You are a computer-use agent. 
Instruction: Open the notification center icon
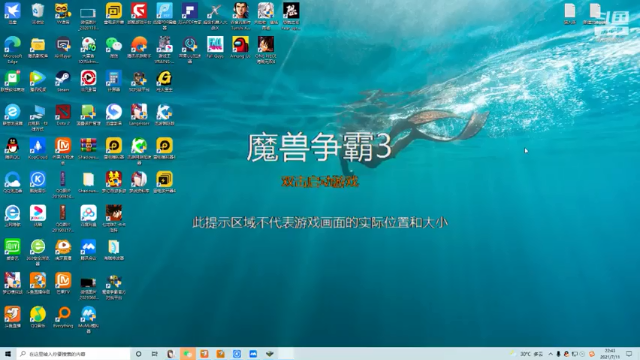click(x=629, y=354)
